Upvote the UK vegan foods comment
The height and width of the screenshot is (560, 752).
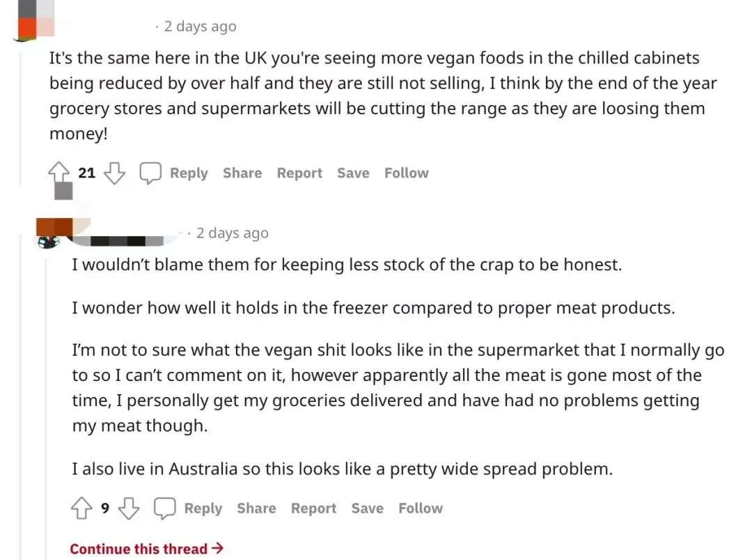coord(60,173)
